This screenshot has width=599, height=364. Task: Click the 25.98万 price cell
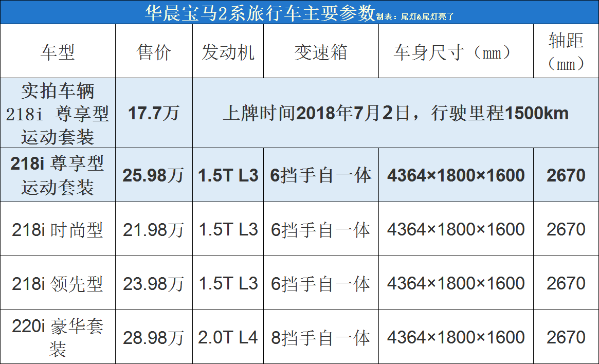(154, 176)
